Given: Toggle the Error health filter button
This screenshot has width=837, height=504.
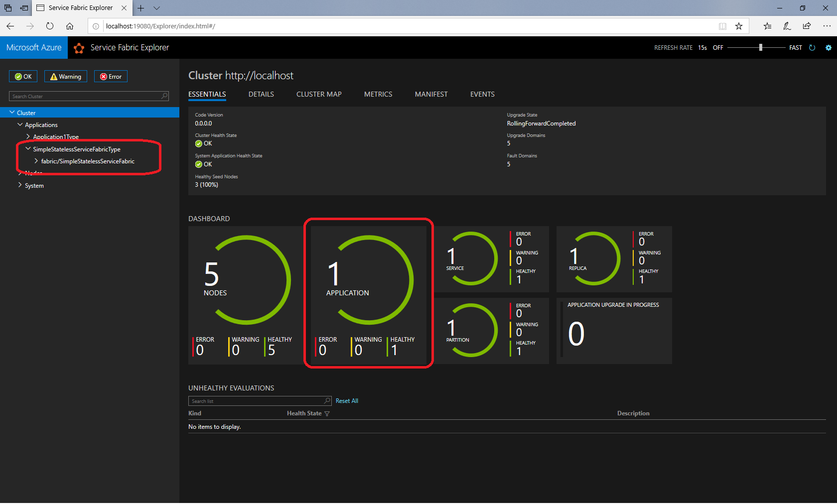Looking at the screenshot, I should pyautogui.click(x=111, y=76).
